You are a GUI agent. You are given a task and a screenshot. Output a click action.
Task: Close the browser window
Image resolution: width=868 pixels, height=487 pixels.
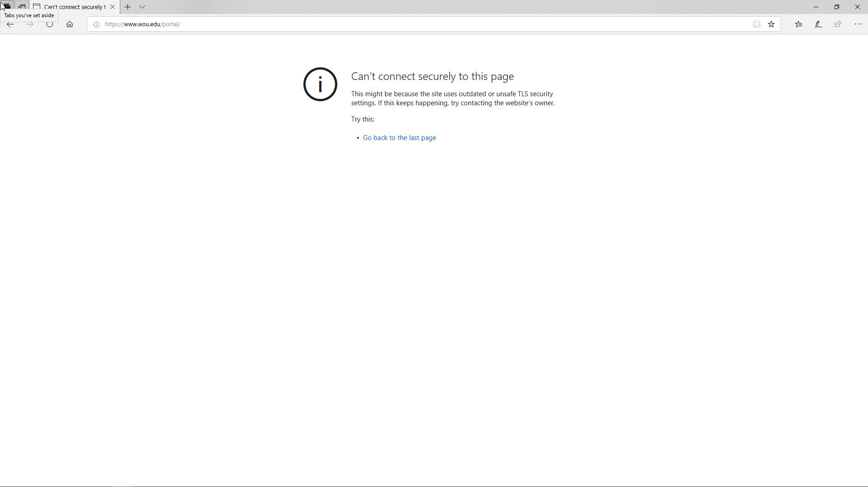coord(858,7)
